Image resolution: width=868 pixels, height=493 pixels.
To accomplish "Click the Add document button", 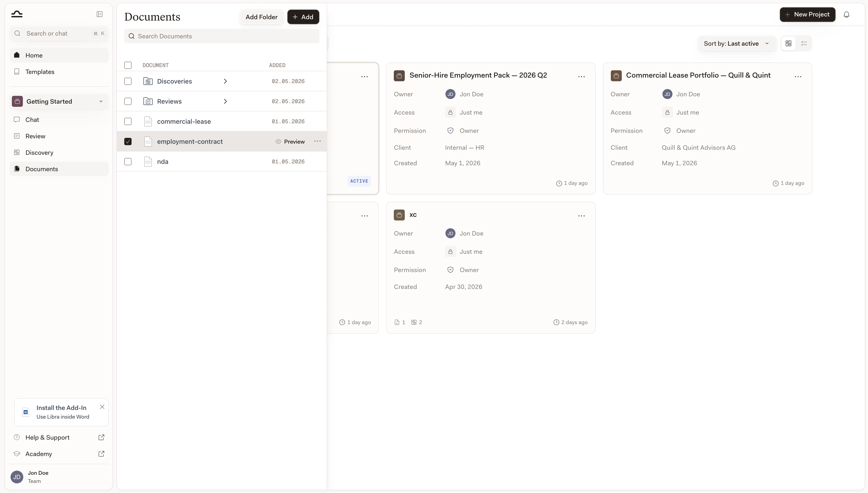I will pos(303,17).
